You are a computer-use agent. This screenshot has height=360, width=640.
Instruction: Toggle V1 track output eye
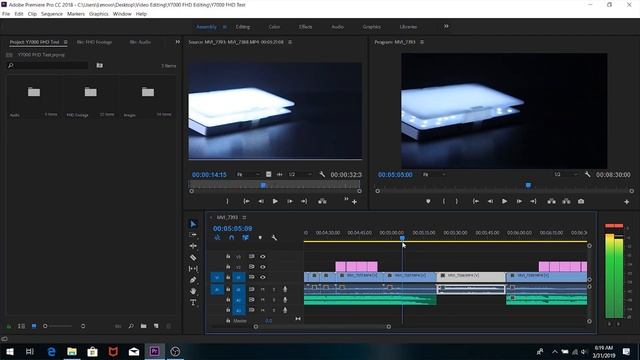[263, 277]
